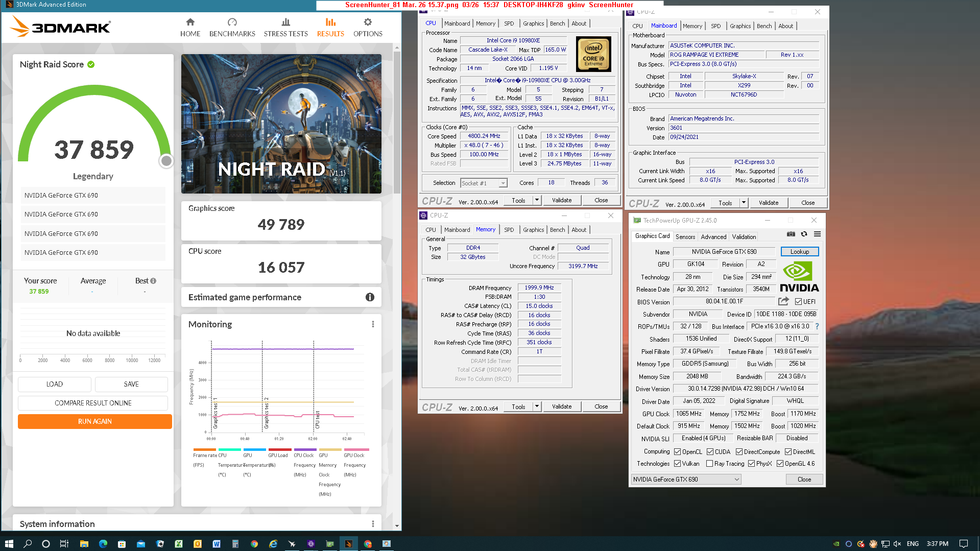Expand Tools dropdown arrow in CPU-Z Memory window
The height and width of the screenshot is (551, 980).
click(537, 406)
